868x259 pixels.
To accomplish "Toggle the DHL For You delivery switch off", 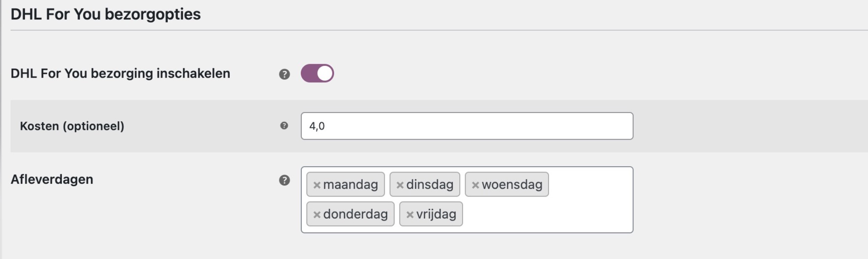I will (318, 73).
